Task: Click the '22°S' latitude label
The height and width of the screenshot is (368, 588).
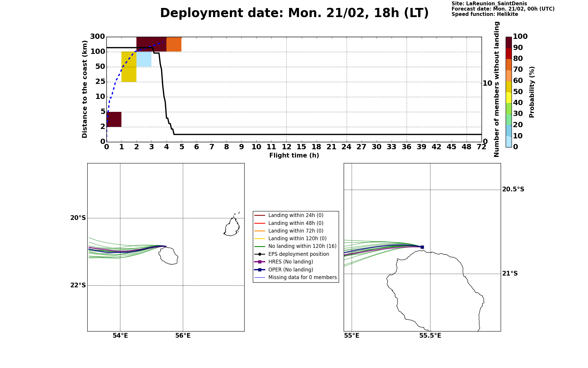Action: tap(78, 285)
